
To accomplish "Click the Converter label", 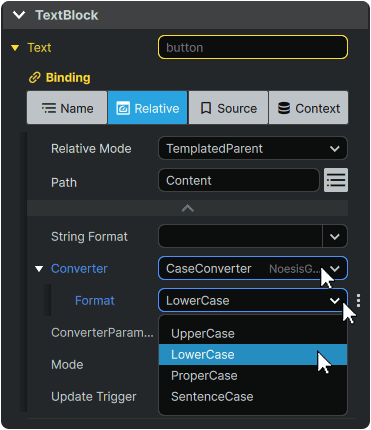I will pos(79,269).
